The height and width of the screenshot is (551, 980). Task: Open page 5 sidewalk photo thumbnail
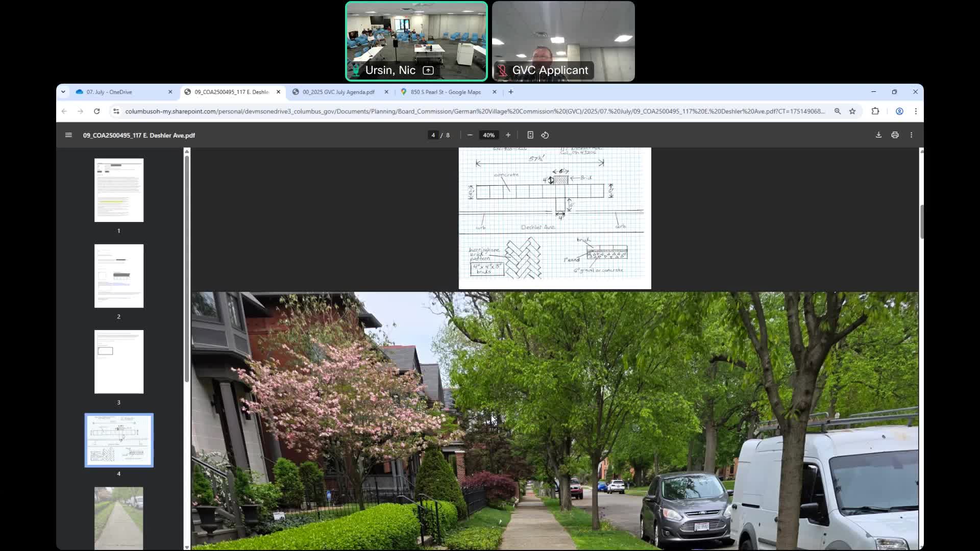pos(119,518)
